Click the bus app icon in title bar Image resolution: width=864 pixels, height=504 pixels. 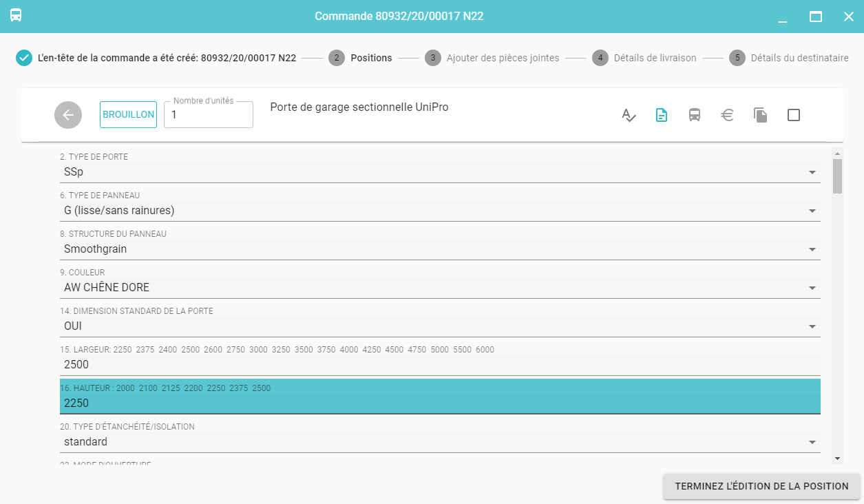point(16,16)
